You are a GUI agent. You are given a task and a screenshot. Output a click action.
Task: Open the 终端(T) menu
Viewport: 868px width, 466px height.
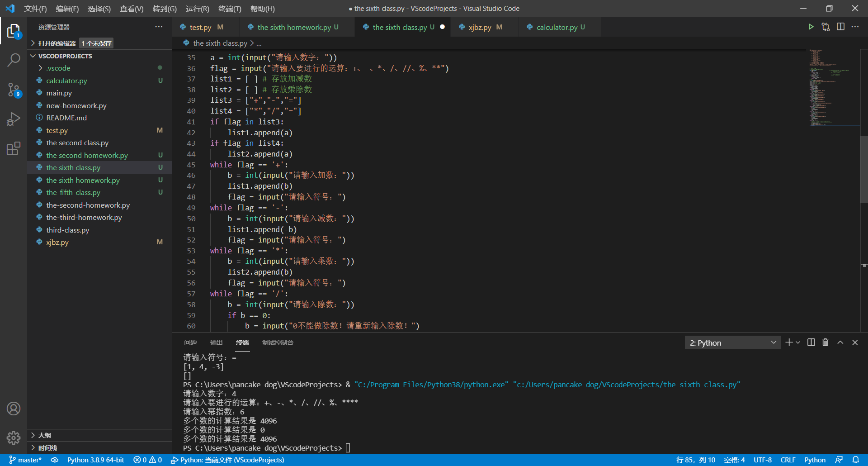click(230, 9)
